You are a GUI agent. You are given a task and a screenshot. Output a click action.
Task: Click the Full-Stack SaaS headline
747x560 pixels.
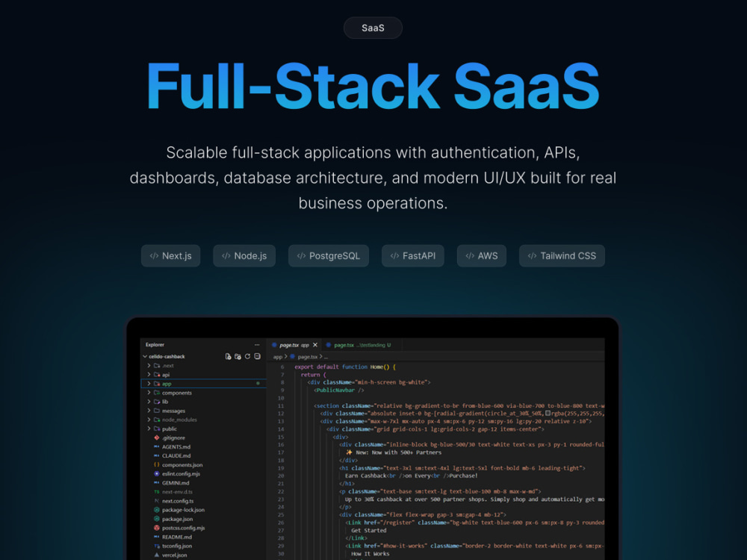(373, 87)
